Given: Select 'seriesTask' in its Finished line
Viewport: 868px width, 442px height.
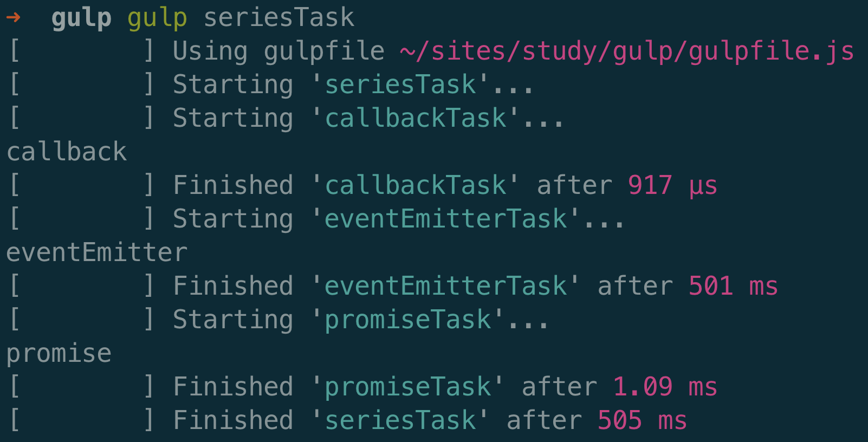Looking at the screenshot, I should click(400, 421).
